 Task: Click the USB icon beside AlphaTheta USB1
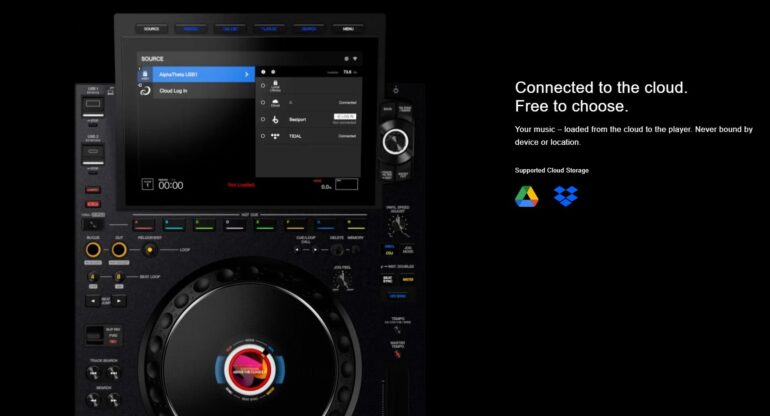[144, 74]
